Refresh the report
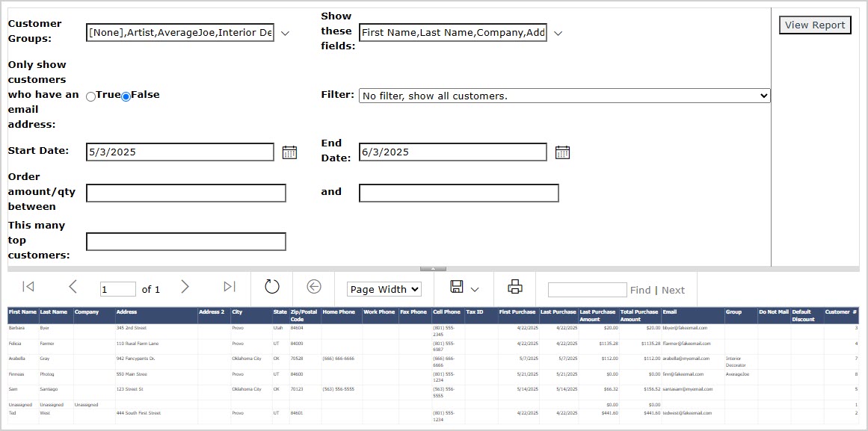This screenshot has width=868, height=431. (x=271, y=288)
